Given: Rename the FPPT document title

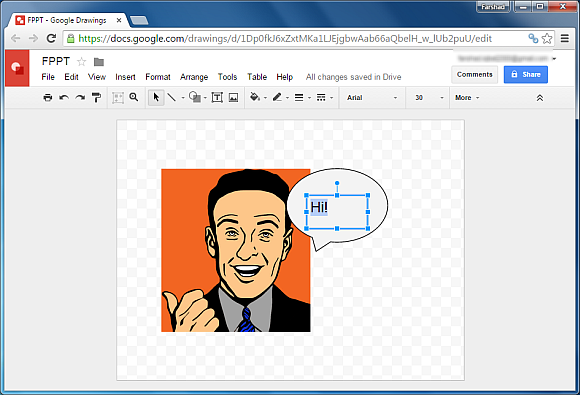Looking at the screenshot, I should tap(56, 61).
